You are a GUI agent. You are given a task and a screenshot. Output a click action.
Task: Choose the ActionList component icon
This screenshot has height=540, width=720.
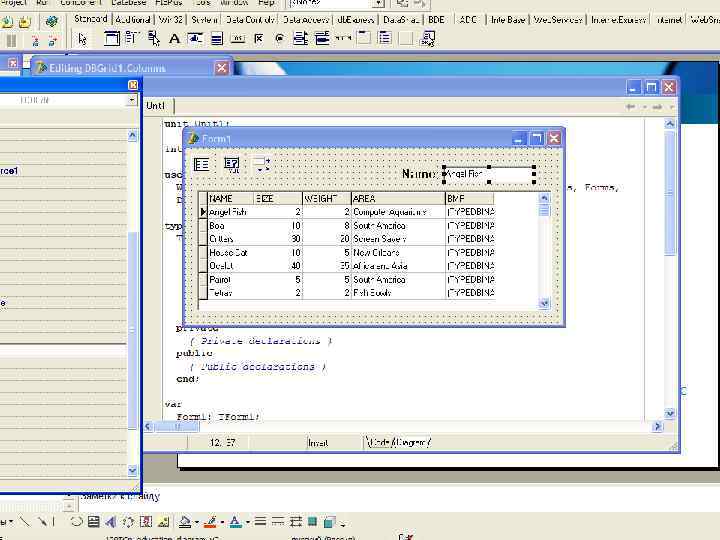click(x=428, y=39)
